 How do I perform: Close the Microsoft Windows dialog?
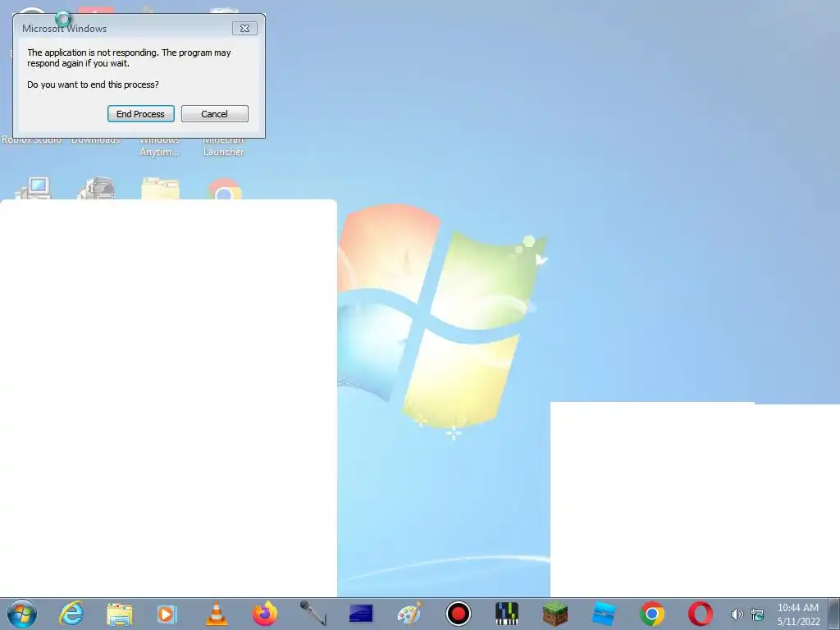coord(244,29)
